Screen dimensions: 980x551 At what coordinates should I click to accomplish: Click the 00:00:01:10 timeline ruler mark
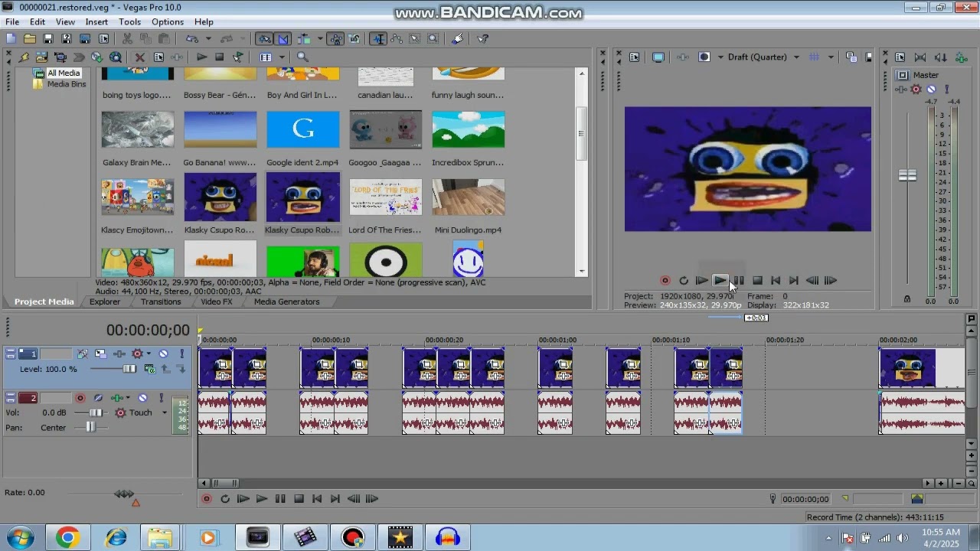pyautogui.click(x=671, y=340)
